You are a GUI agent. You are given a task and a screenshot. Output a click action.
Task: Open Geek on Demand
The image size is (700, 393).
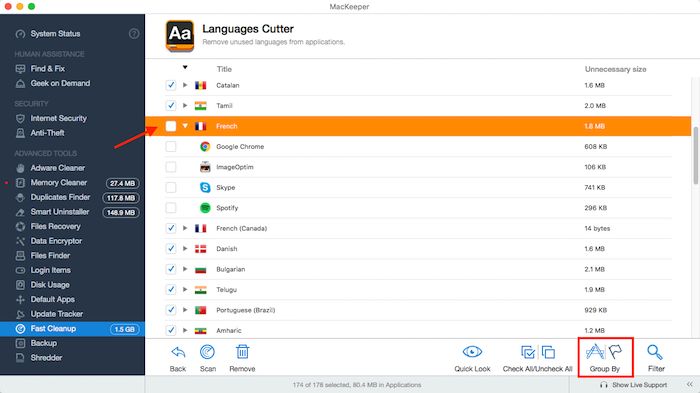[60, 84]
